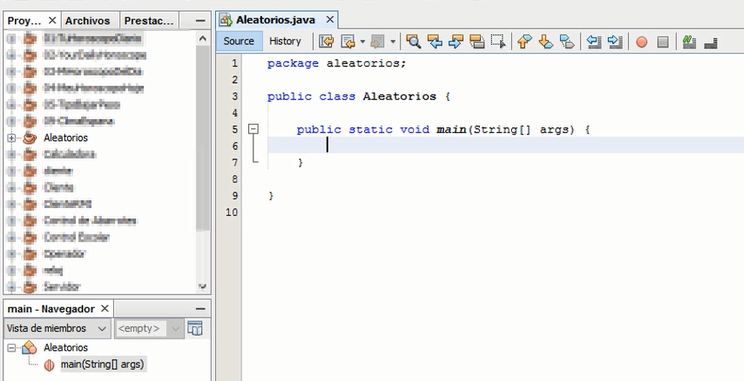Click Find Selection magnifier icon
The width and height of the screenshot is (744, 381).
coord(413,42)
